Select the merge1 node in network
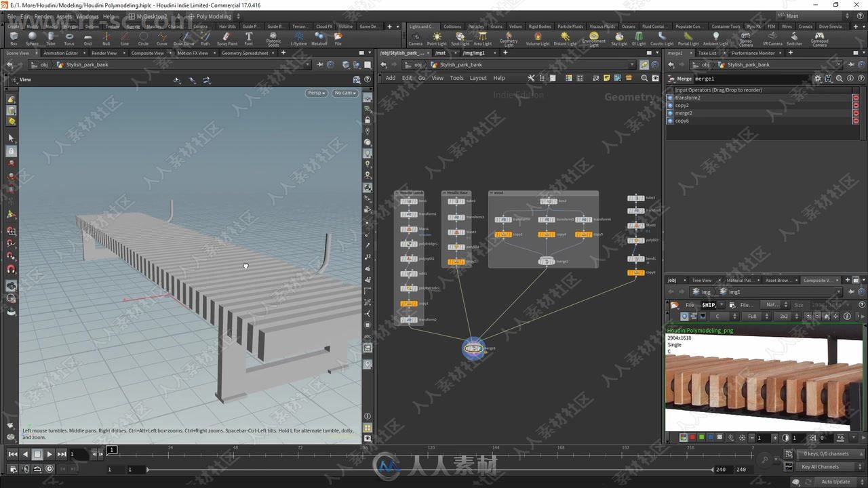Image resolution: width=868 pixels, height=488 pixels. pyautogui.click(x=474, y=348)
